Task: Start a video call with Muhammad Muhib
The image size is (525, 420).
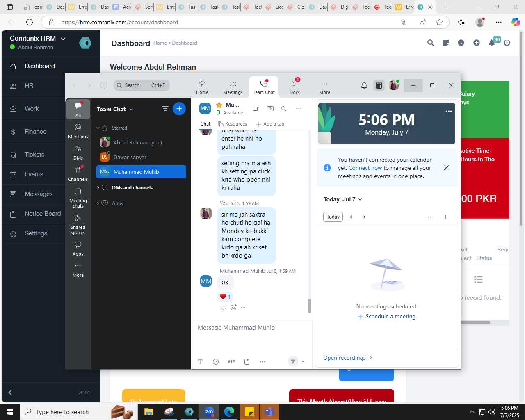Action: click(256, 109)
